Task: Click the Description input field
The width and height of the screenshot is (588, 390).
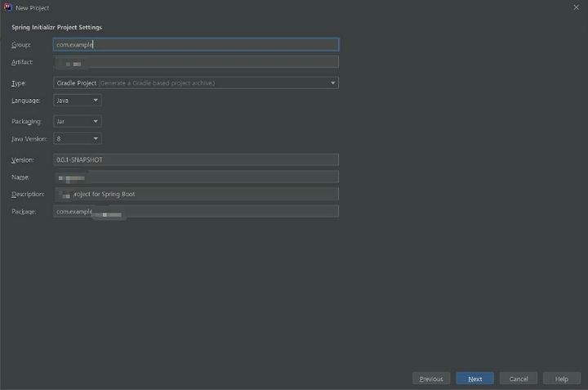Action: (x=196, y=194)
